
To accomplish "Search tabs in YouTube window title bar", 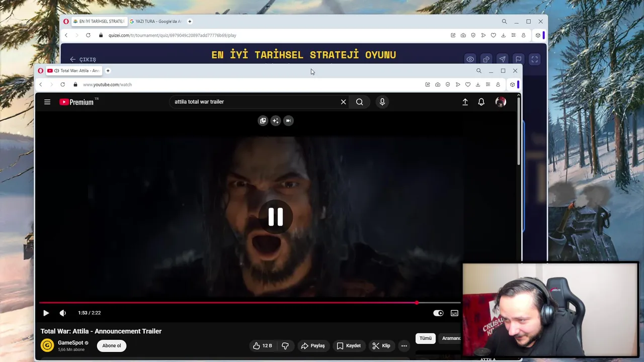I will click(479, 71).
